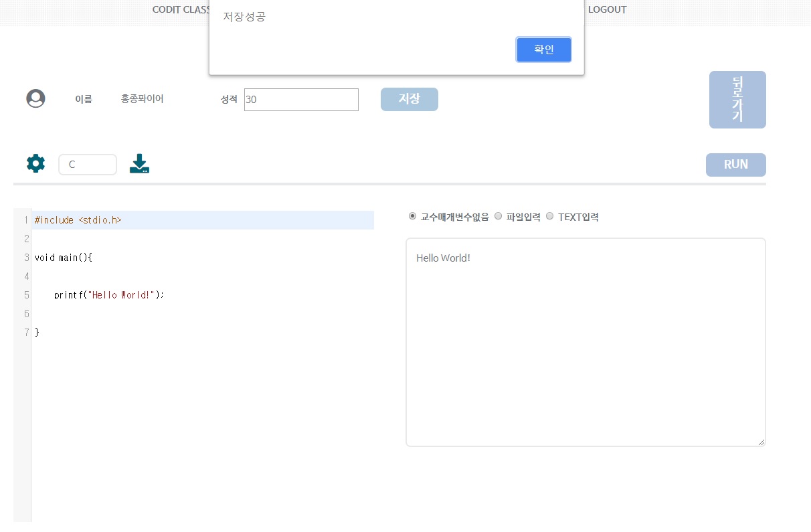The height and width of the screenshot is (532, 811).
Task: Click the student name 홍종파이어
Action: point(142,98)
